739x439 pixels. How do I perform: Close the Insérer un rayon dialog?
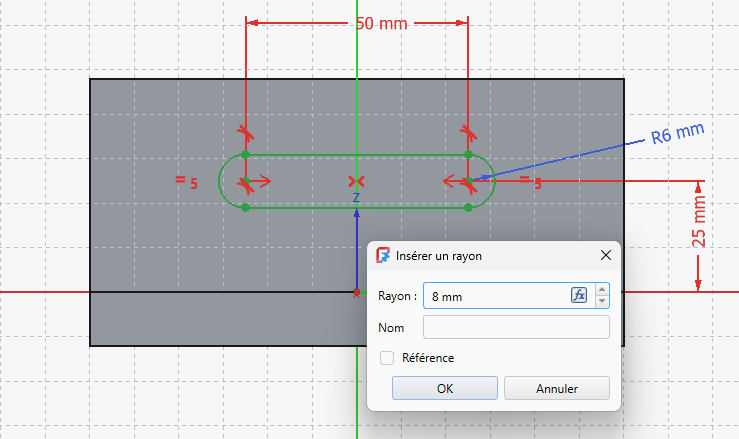coord(605,255)
